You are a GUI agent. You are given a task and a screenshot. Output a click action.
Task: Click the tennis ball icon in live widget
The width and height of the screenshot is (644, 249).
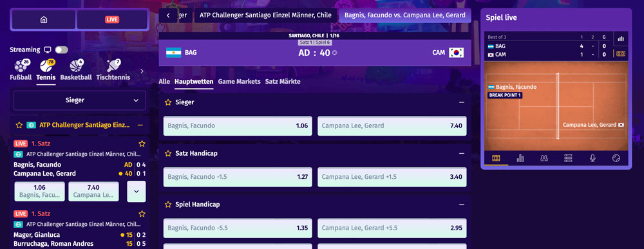point(616,158)
